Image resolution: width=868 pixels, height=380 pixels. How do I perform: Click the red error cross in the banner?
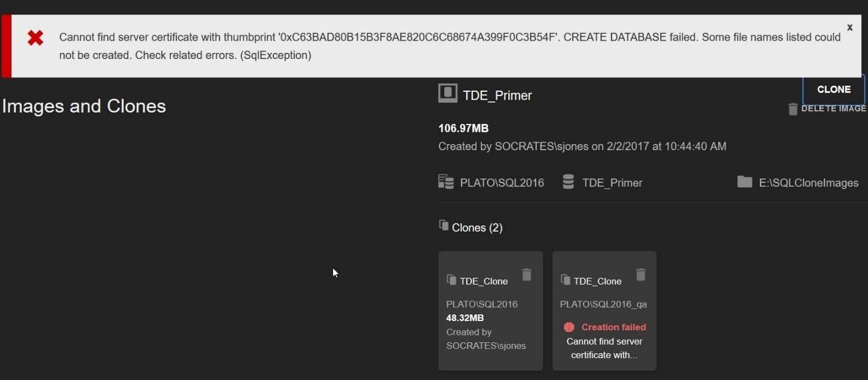[x=35, y=37]
